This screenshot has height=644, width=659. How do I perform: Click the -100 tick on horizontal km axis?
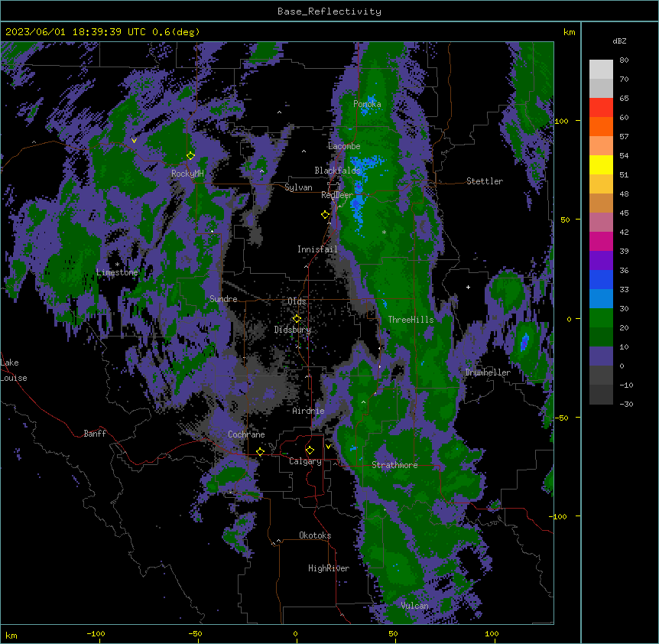[x=96, y=633]
